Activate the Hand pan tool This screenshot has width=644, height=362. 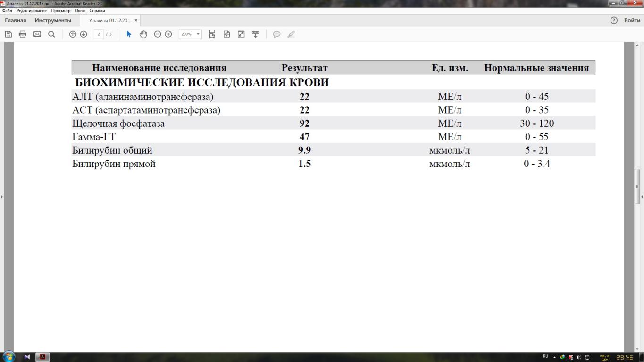(143, 34)
